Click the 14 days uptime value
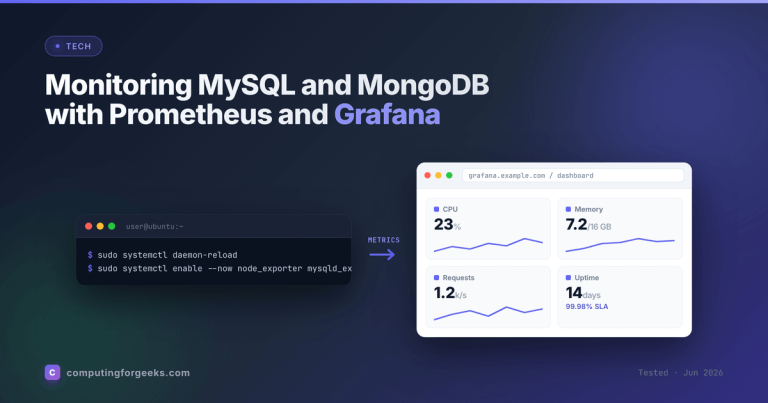This screenshot has height=403, width=768. click(x=583, y=293)
